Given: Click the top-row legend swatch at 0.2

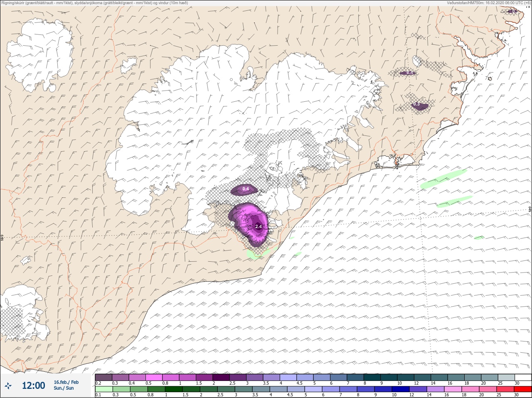Looking at the screenshot, I should tap(103, 377).
